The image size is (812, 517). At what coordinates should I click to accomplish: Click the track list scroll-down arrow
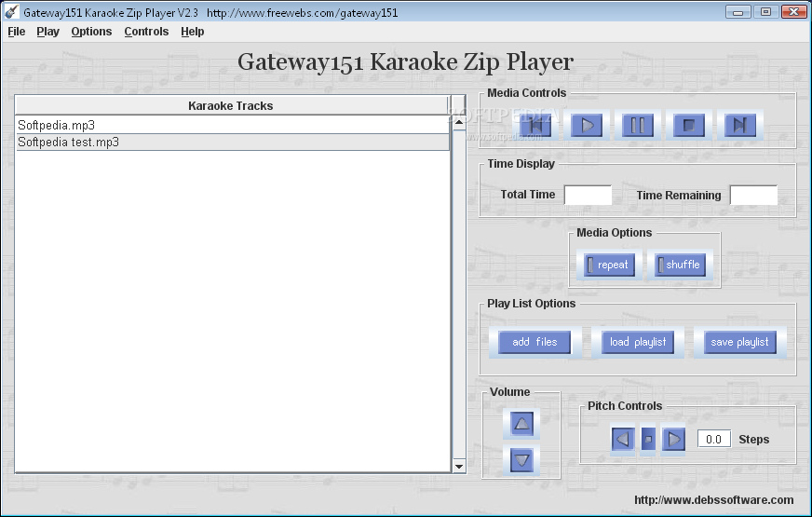(459, 467)
